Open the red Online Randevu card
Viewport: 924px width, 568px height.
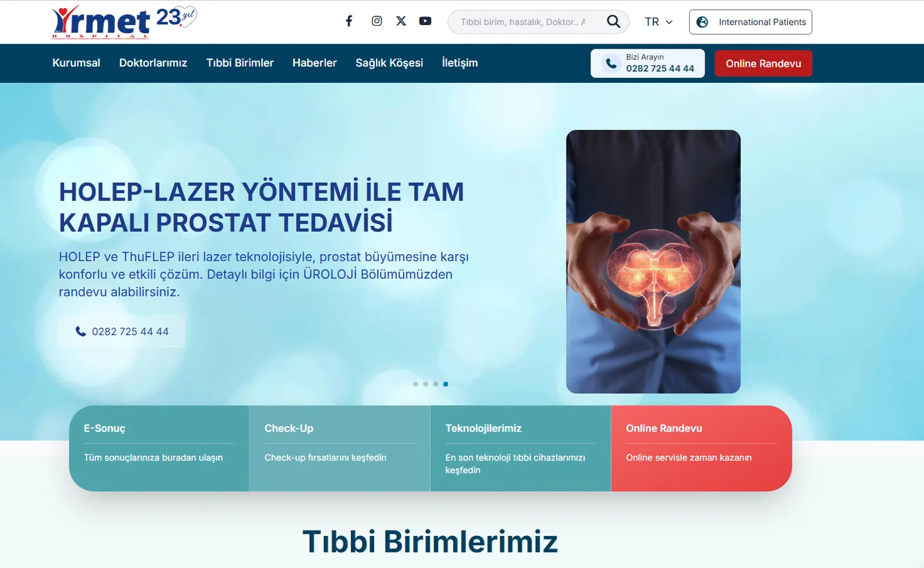[701, 449]
